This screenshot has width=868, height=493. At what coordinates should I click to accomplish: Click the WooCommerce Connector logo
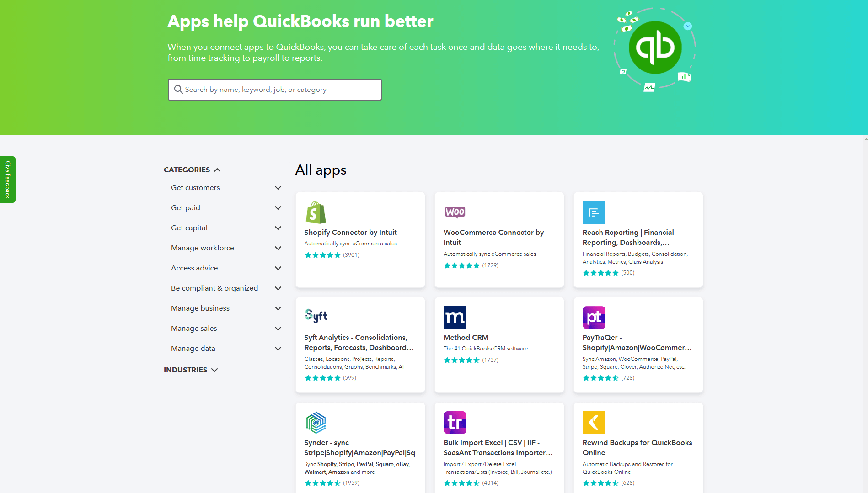coord(455,212)
